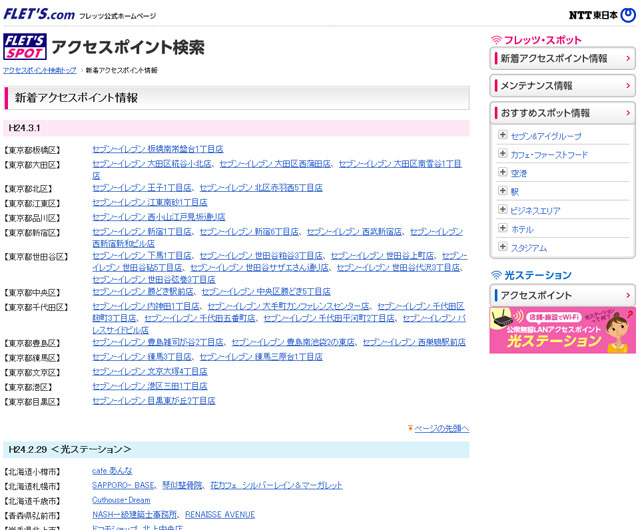
Task: Click the 【北海道札幌市】 label
Action: 32,486
